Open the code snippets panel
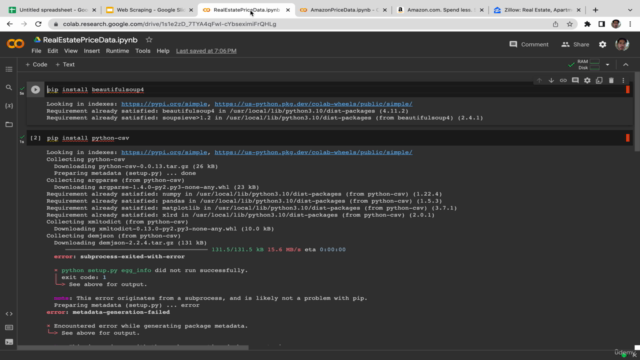The height and width of the screenshot is (360, 640). 9,313
